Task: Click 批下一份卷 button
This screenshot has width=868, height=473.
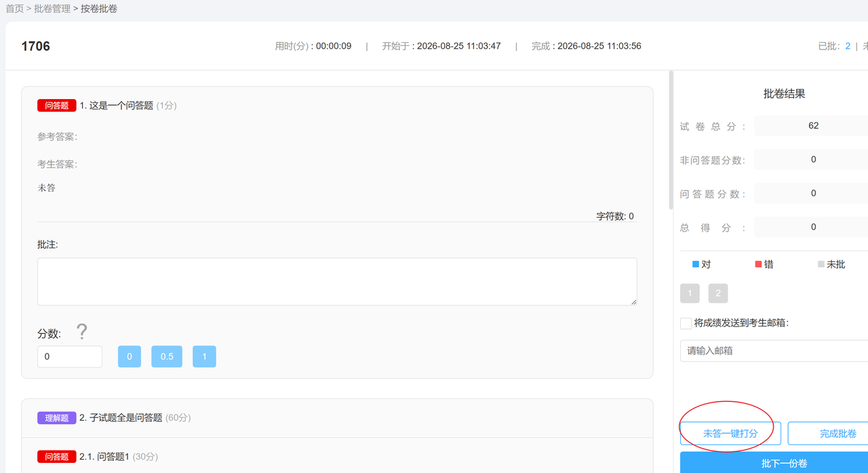Action: [x=774, y=463]
